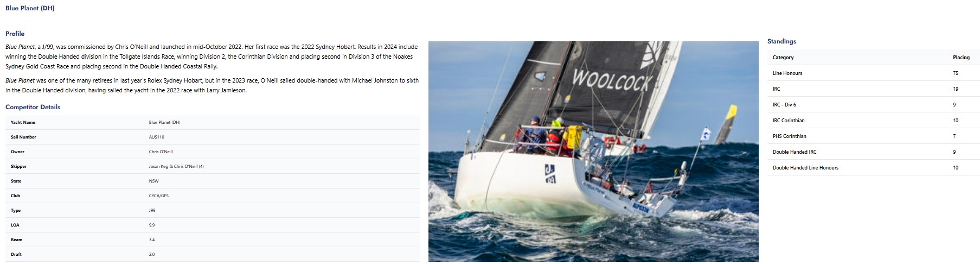
Task: Click the IRC Corinthian category
Action: [x=789, y=121]
